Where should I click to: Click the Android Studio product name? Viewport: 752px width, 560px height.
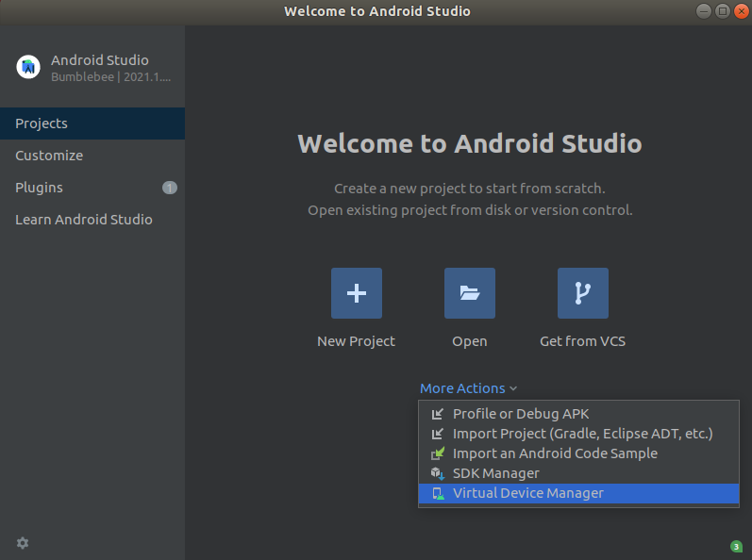point(100,60)
